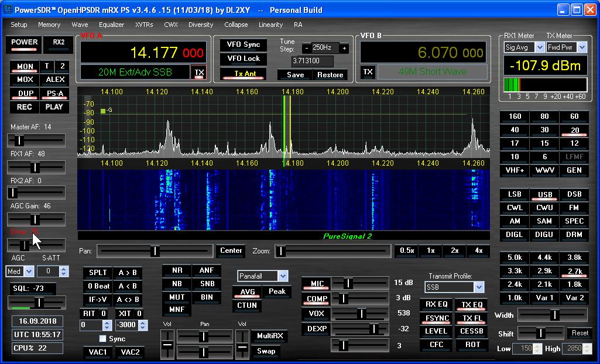Click the Save frequency button
The image size is (600, 364).
295,75
